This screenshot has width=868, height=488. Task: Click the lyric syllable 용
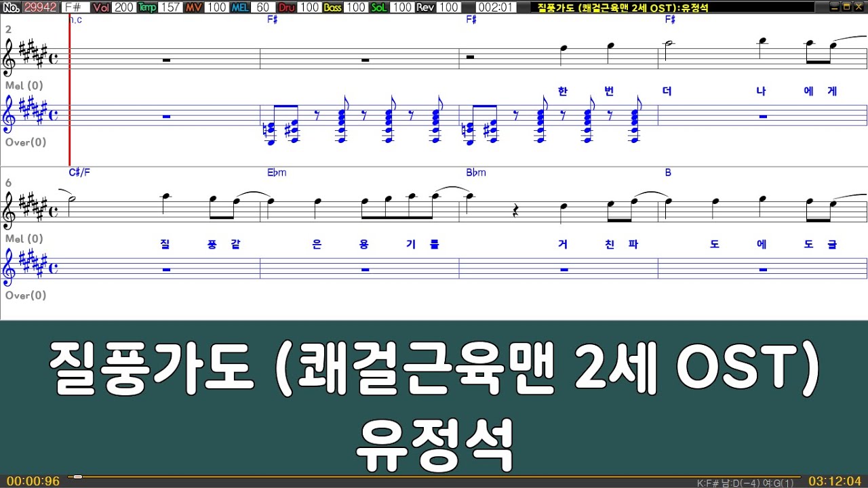(364, 245)
